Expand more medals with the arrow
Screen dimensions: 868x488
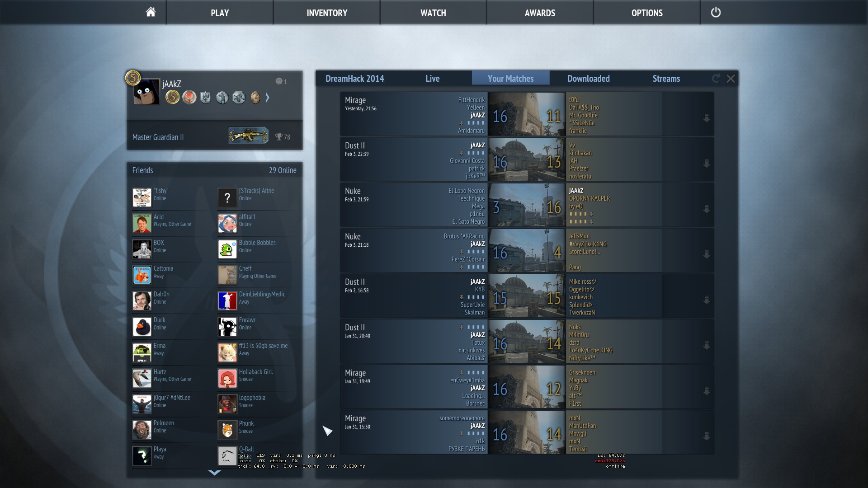pyautogui.click(x=268, y=97)
